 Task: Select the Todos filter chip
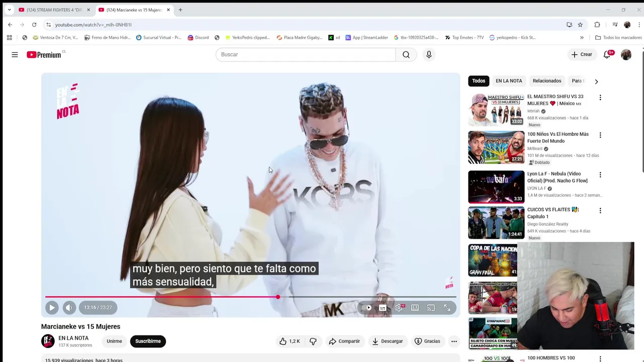478,81
